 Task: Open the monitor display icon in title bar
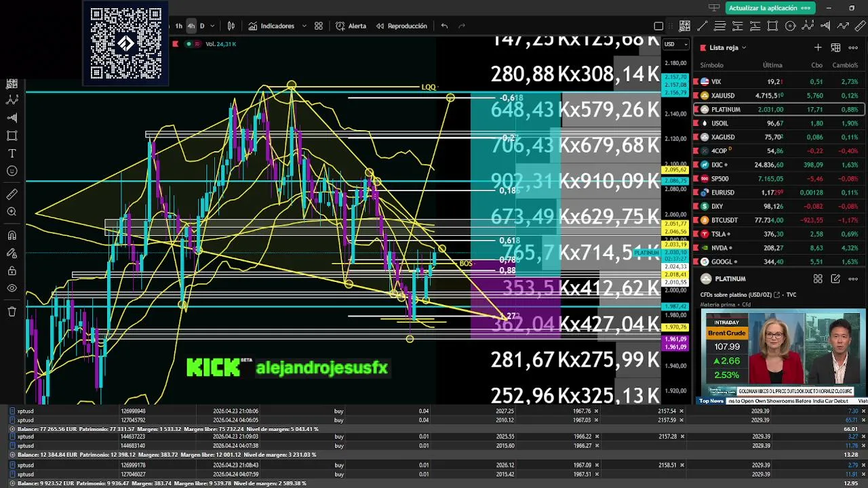pyautogui.click(x=713, y=8)
